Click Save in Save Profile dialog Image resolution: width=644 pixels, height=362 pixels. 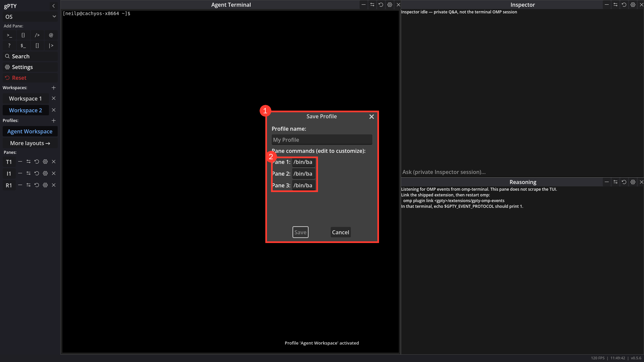[x=300, y=232]
